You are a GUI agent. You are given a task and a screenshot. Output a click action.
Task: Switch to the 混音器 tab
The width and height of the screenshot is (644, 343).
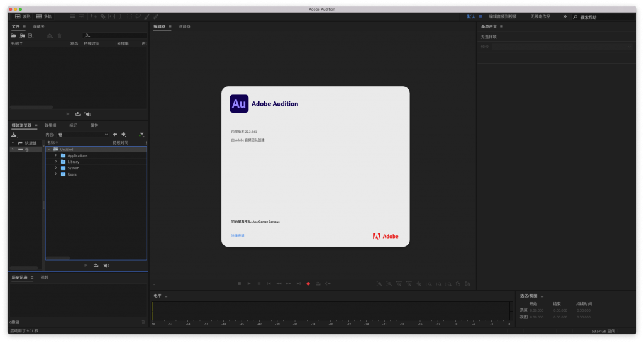tap(184, 26)
